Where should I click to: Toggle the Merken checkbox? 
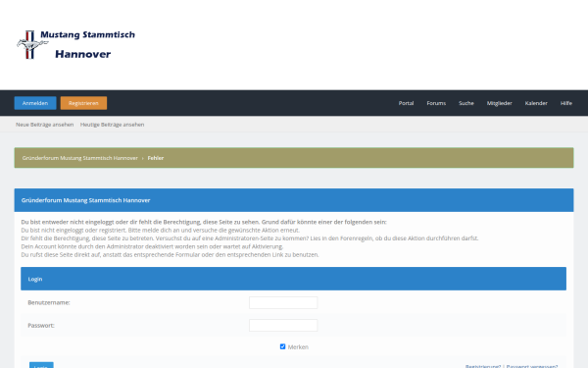click(x=283, y=346)
